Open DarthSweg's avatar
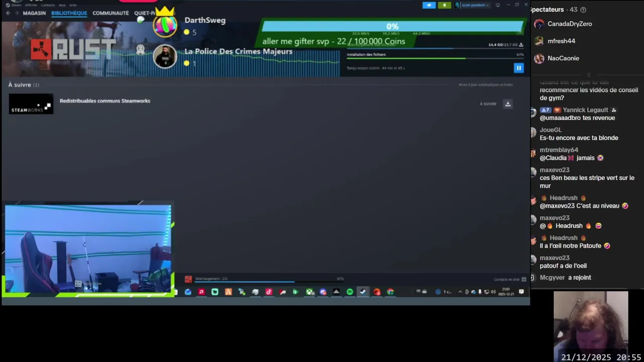Image resolution: width=644 pixels, height=362 pixels. [165, 25]
